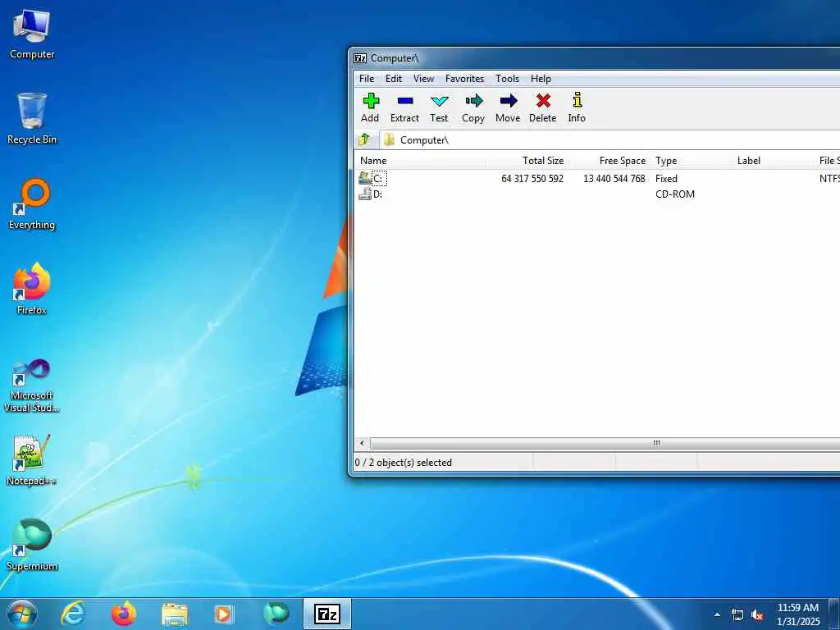
Task: Select the D: CD-ROM drive row
Action: (596, 194)
